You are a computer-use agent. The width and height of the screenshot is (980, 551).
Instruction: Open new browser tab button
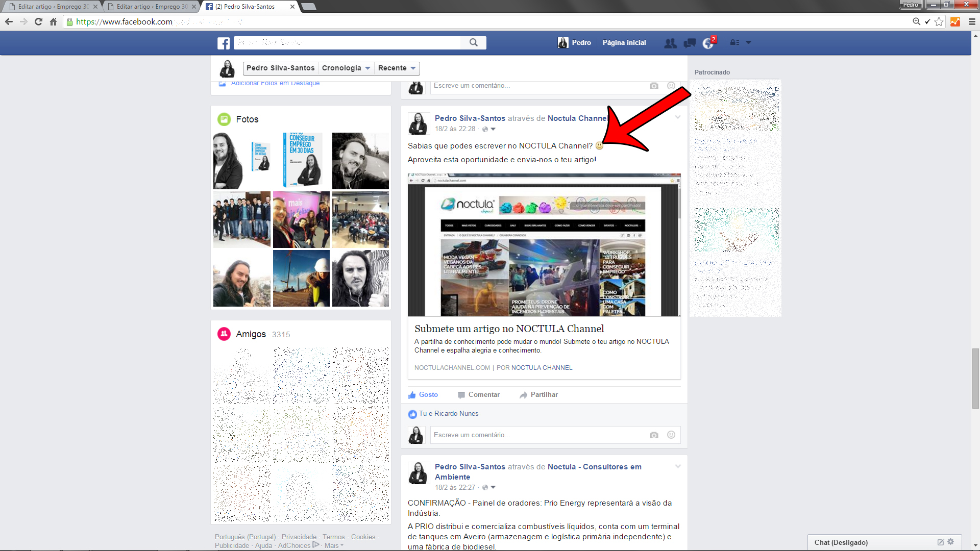tap(308, 7)
